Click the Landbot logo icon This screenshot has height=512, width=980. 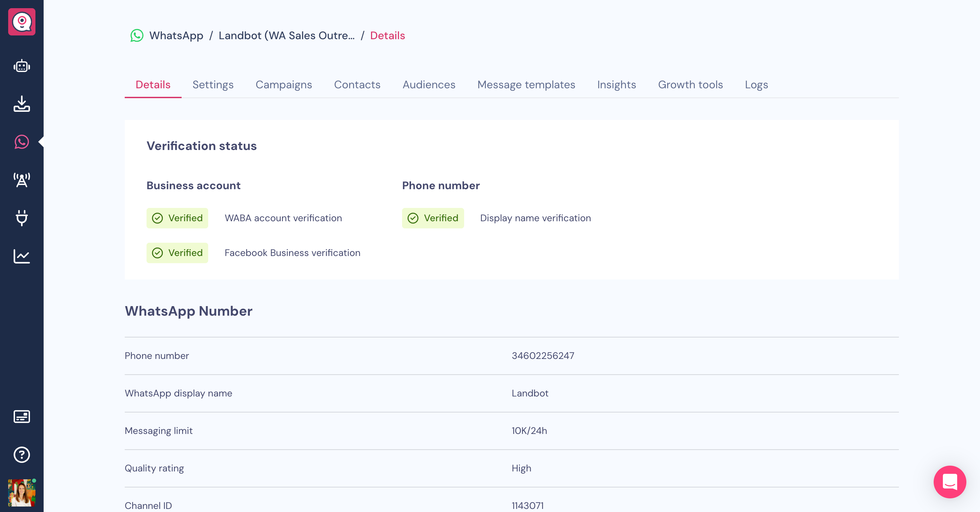click(22, 22)
